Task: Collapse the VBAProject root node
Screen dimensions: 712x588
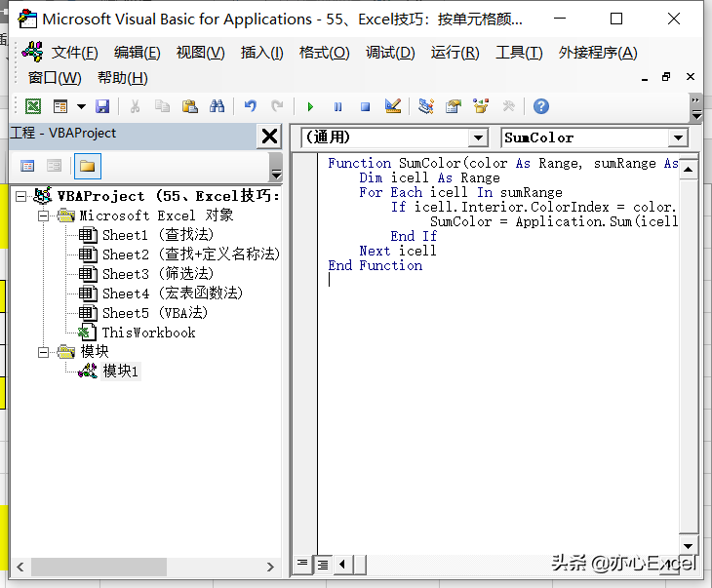Action: 20,196
